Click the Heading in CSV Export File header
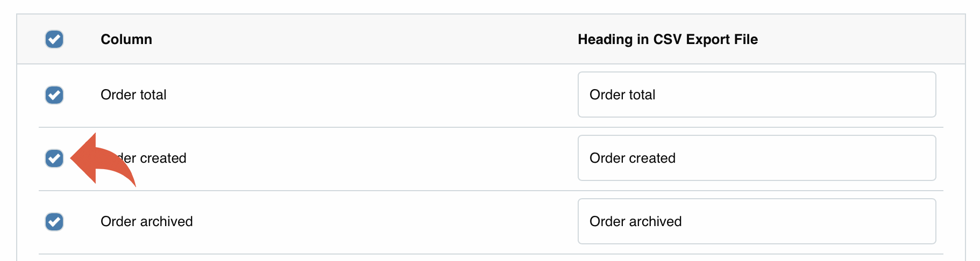 pos(667,40)
